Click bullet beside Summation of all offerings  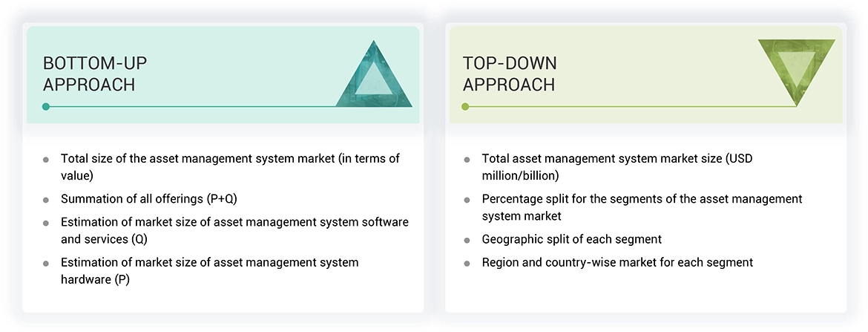click(x=46, y=200)
